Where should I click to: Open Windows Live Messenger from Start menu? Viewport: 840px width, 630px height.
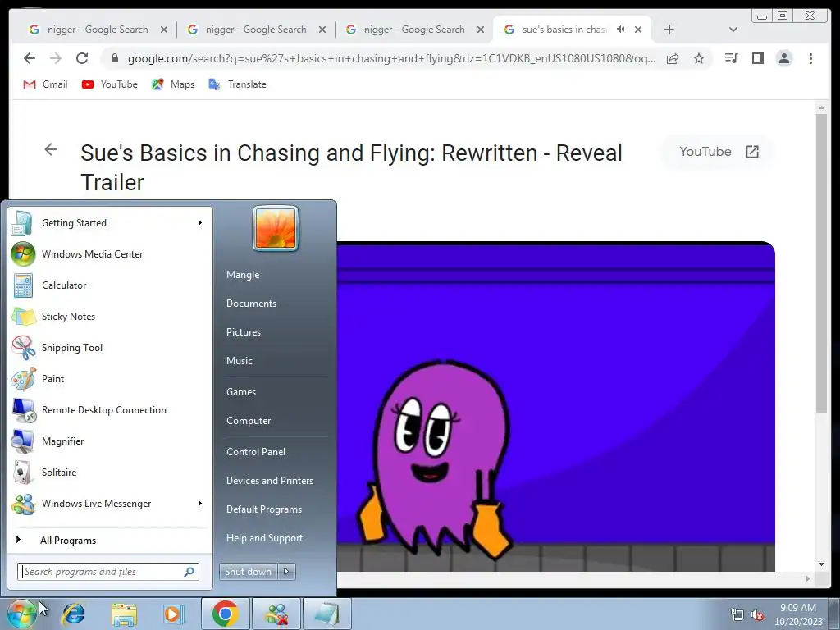110,503
